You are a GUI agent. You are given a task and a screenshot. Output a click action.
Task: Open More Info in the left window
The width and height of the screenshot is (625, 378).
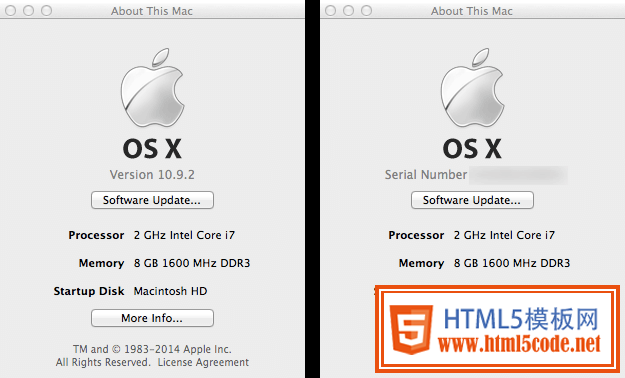(x=152, y=318)
